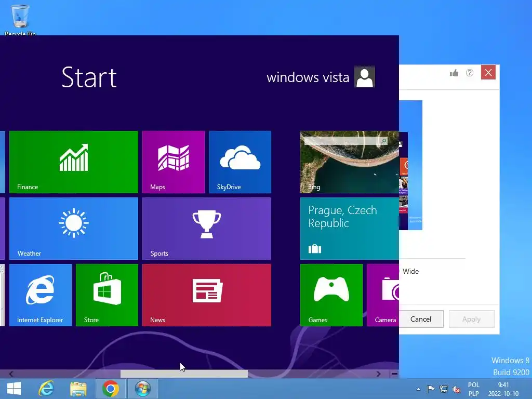
Task: Open File Explorer from the taskbar
Action: pyautogui.click(x=78, y=389)
